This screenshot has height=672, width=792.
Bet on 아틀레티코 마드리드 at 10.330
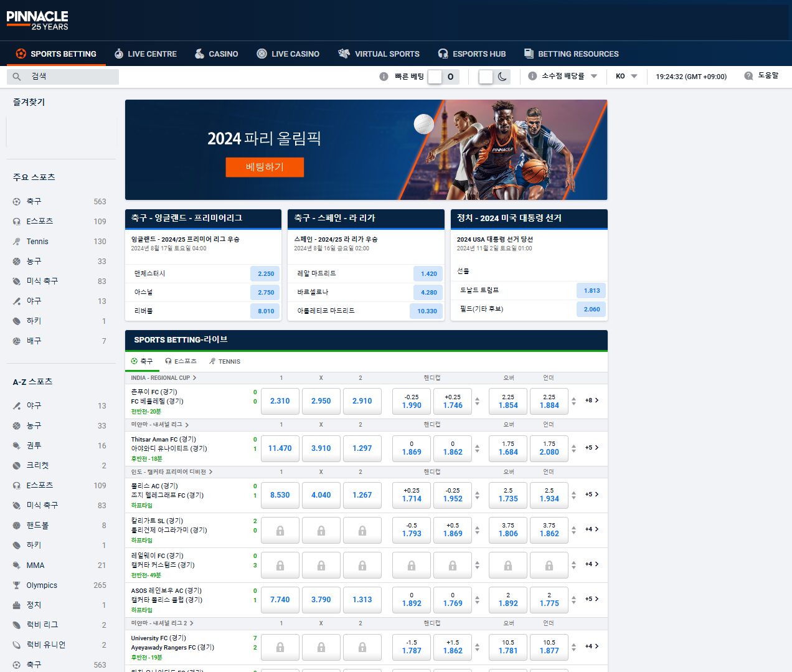click(427, 311)
